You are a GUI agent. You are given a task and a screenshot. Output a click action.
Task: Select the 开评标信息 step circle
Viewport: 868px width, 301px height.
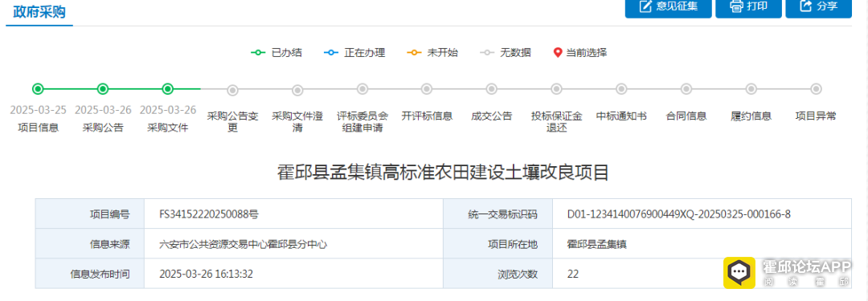(x=427, y=89)
